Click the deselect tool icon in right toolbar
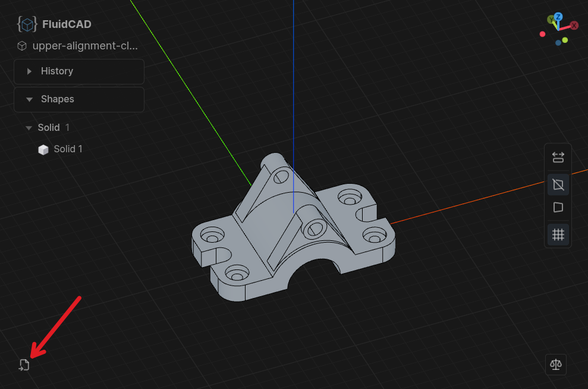 558,184
